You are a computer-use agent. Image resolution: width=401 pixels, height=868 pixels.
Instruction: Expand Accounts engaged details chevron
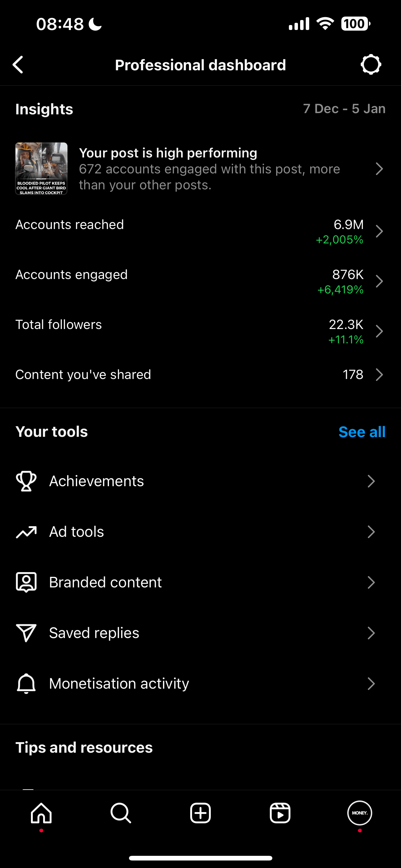click(x=379, y=281)
